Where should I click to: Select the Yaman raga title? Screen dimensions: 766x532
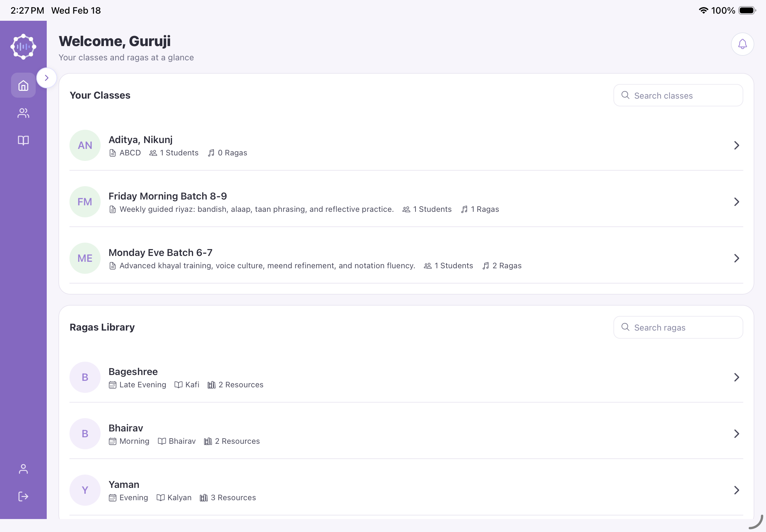[x=124, y=484]
